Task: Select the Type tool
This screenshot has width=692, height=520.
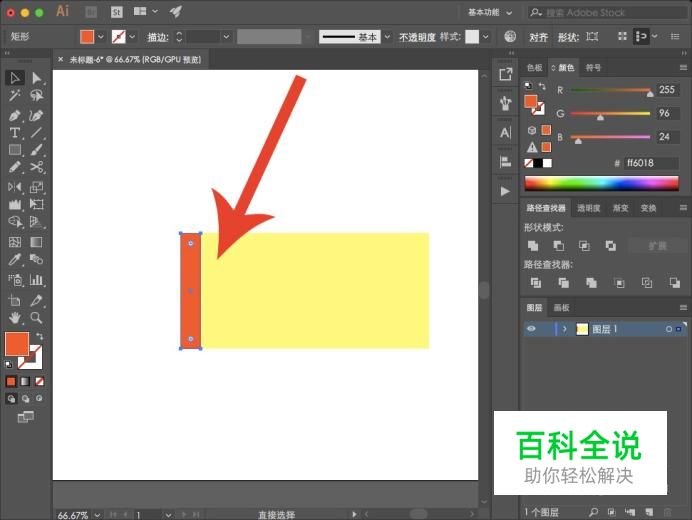Action: coord(15,132)
